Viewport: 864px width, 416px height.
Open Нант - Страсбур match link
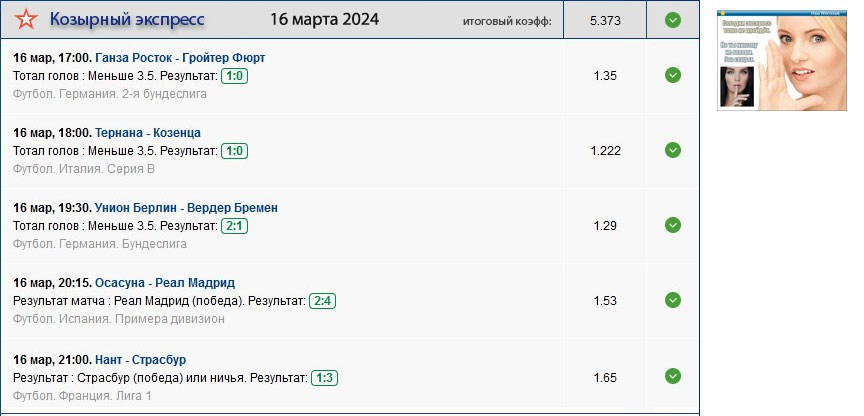pyautogui.click(x=140, y=360)
